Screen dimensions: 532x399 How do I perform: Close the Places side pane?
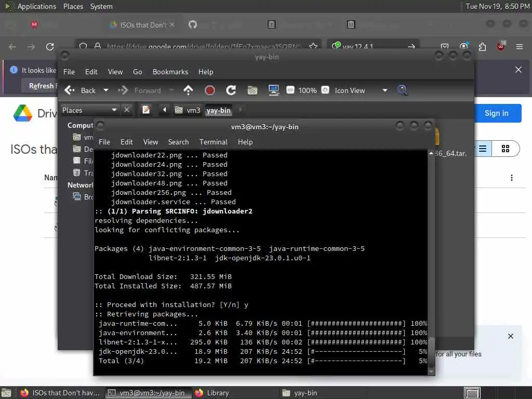[x=127, y=110]
